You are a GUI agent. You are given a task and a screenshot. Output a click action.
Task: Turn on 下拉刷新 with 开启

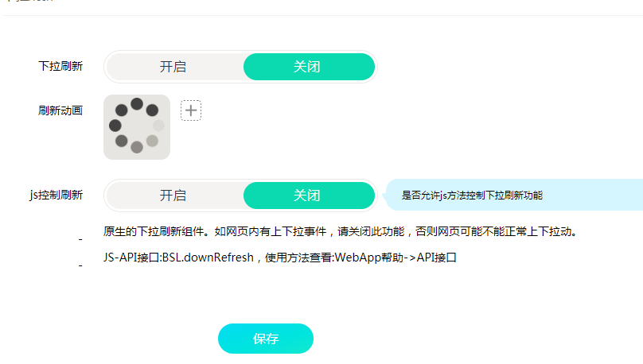173,67
